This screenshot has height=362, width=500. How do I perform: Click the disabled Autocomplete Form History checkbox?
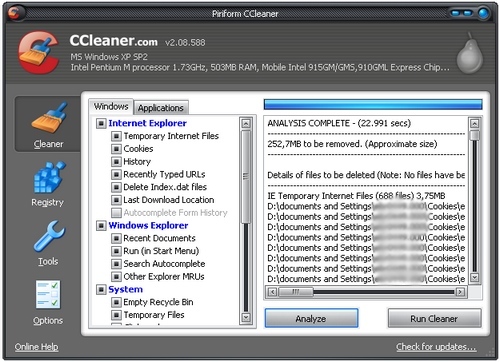116,213
